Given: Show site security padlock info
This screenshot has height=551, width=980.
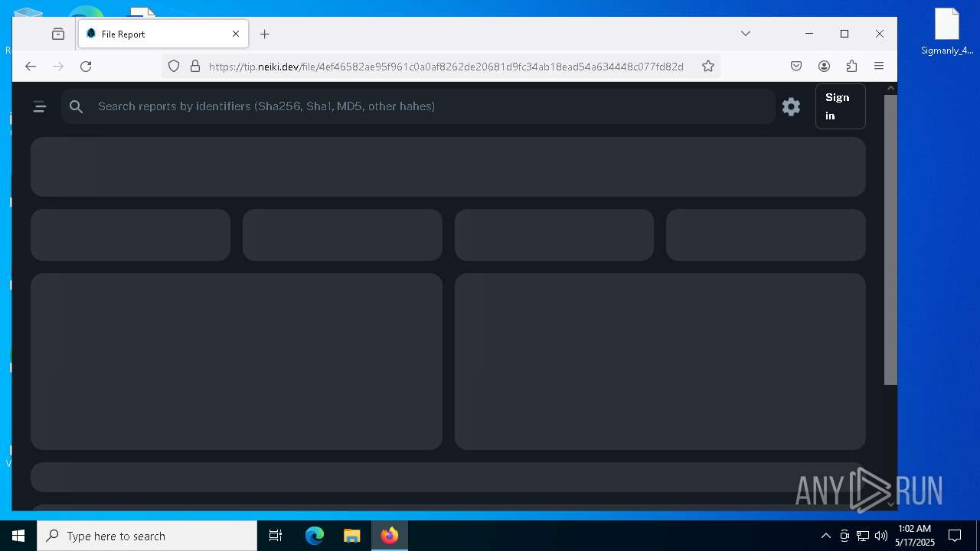Looking at the screenshot, I should (x=194, y=67).
